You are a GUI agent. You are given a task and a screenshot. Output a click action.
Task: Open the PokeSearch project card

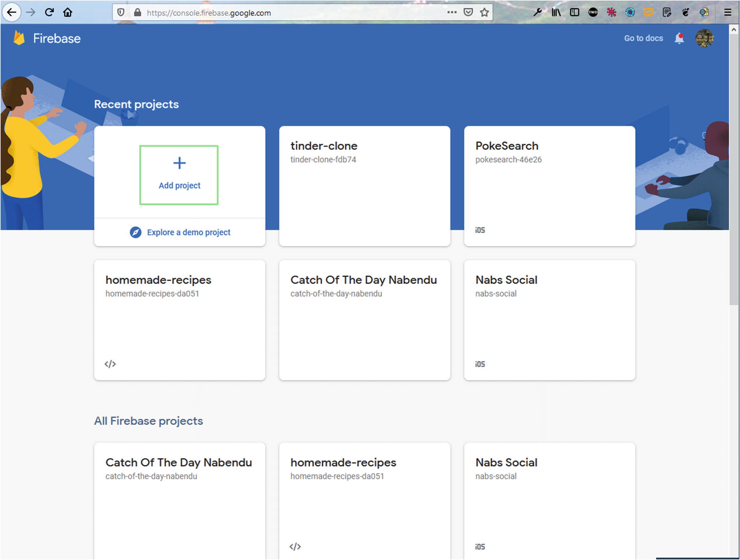click(x=549, y=186)
